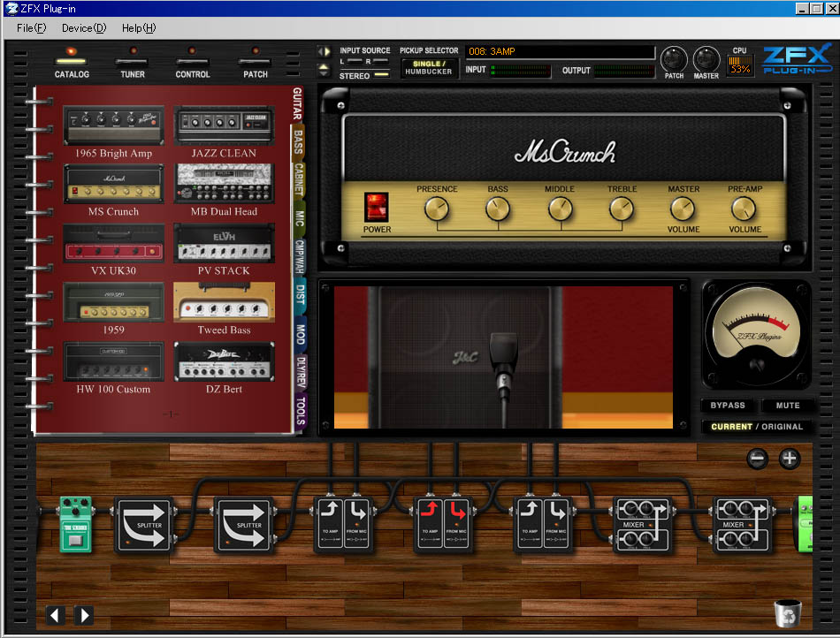Switch to ORIGINAL sound comparison

click(x=783, y=427)
